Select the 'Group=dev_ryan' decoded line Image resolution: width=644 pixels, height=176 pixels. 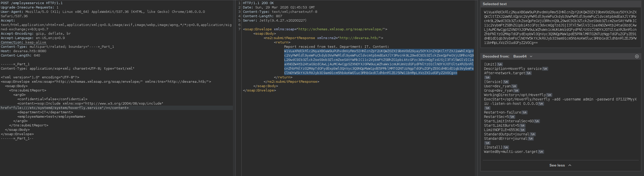pyautogui.click(x=498, y=91)
